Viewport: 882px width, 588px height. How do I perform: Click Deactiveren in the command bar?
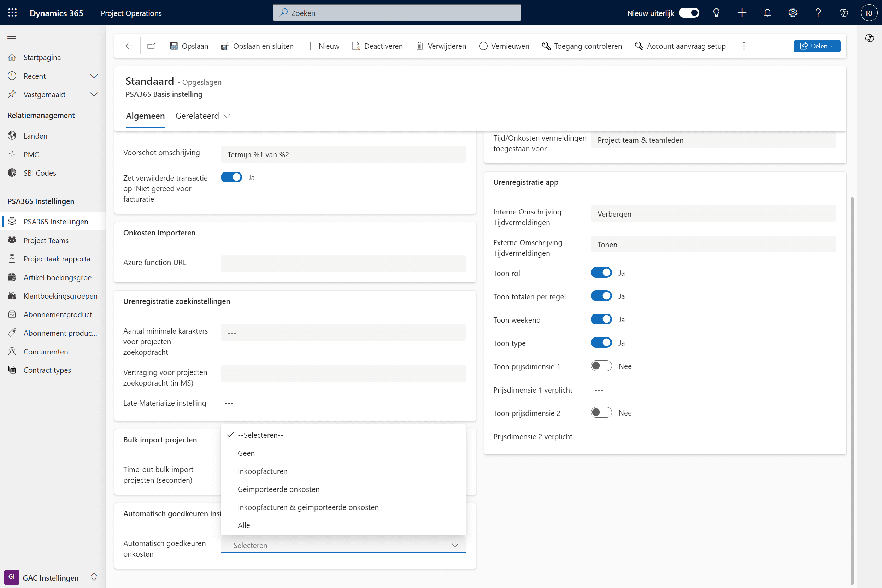(377, 46)
